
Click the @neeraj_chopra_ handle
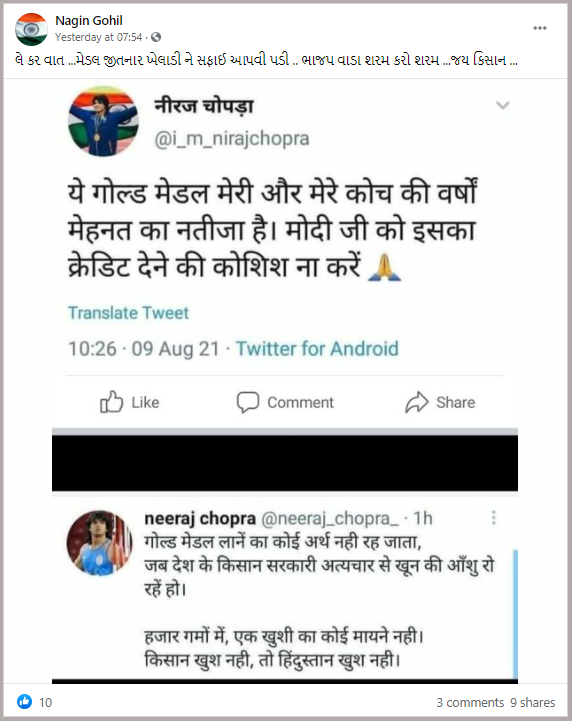click(330, 519)
